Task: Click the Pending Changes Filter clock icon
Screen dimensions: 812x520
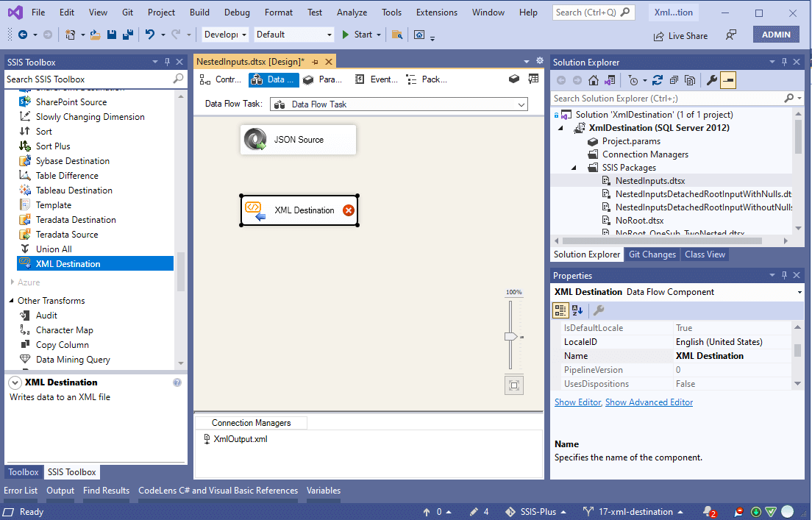Action: pyautogui.click(x=633, y=80)
